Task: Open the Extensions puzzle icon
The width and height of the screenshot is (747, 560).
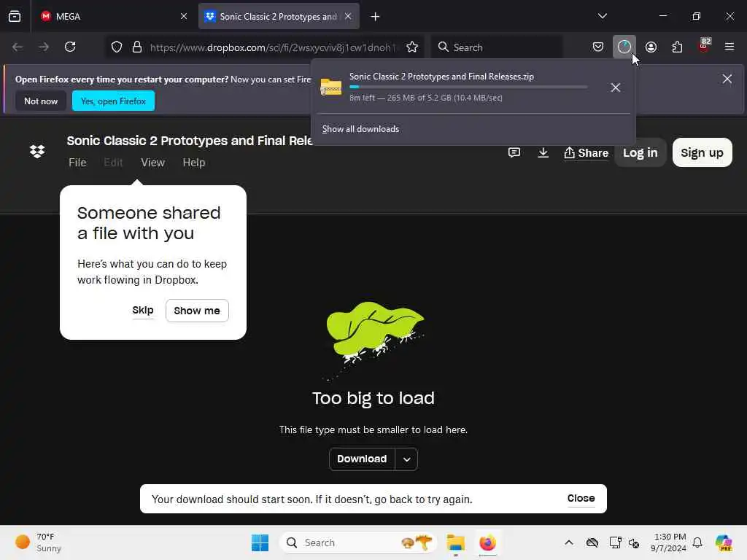Action: [677, 47]
